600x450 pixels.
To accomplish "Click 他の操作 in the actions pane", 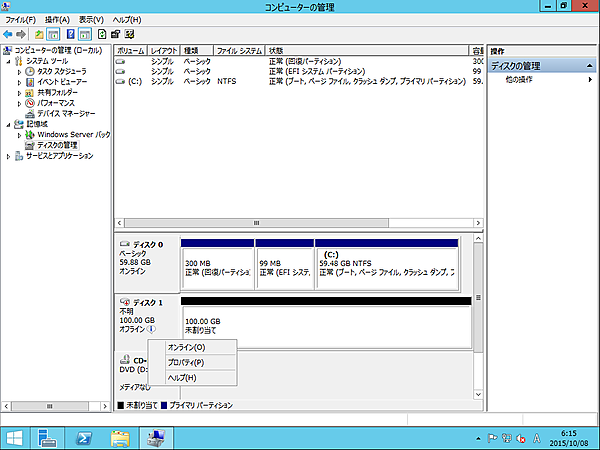I will click(x=519, y=79).
